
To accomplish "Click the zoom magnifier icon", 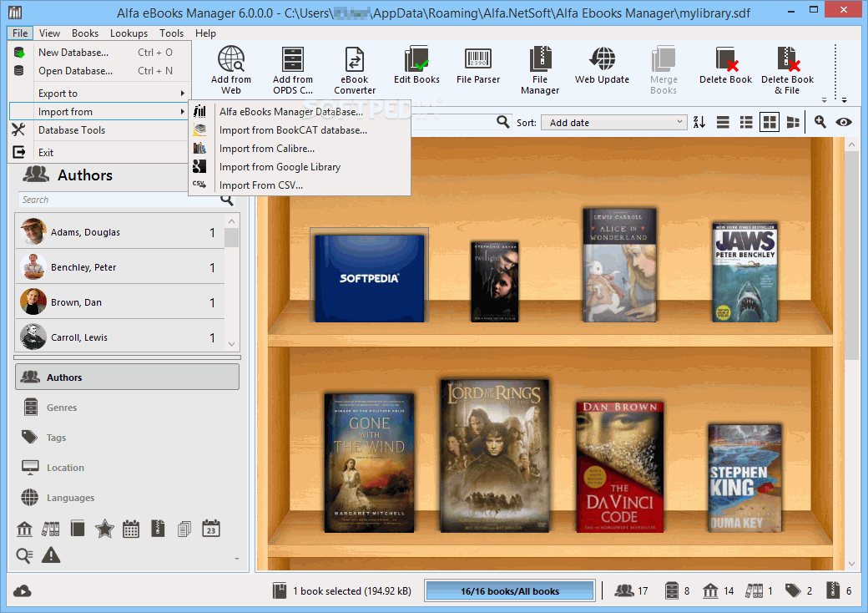I will [x=820, y=122].
